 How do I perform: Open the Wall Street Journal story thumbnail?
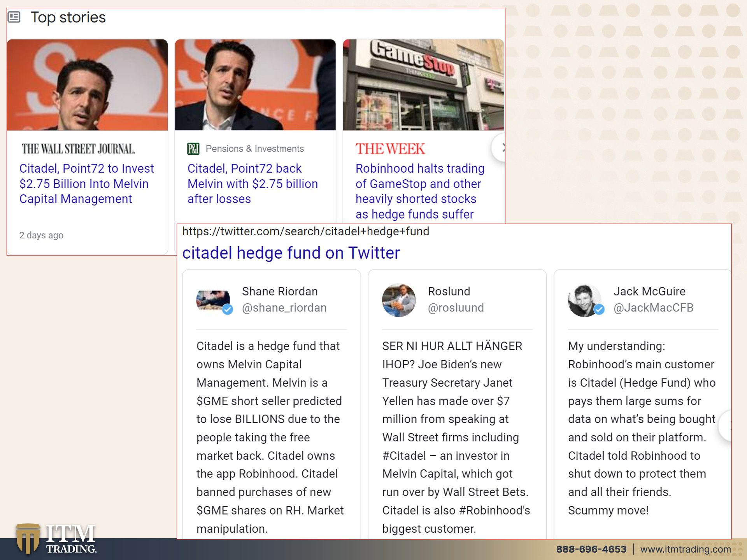pyautogui.click(x=87, y=85)
